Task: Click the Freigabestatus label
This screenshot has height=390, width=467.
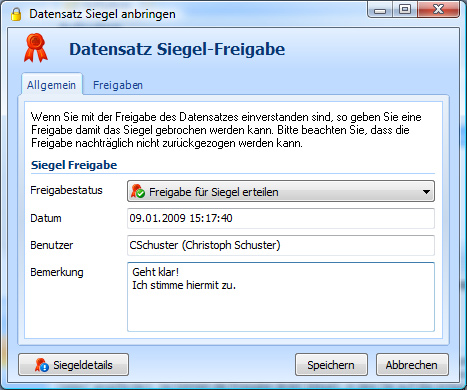Action: click(x=66, y=190)
